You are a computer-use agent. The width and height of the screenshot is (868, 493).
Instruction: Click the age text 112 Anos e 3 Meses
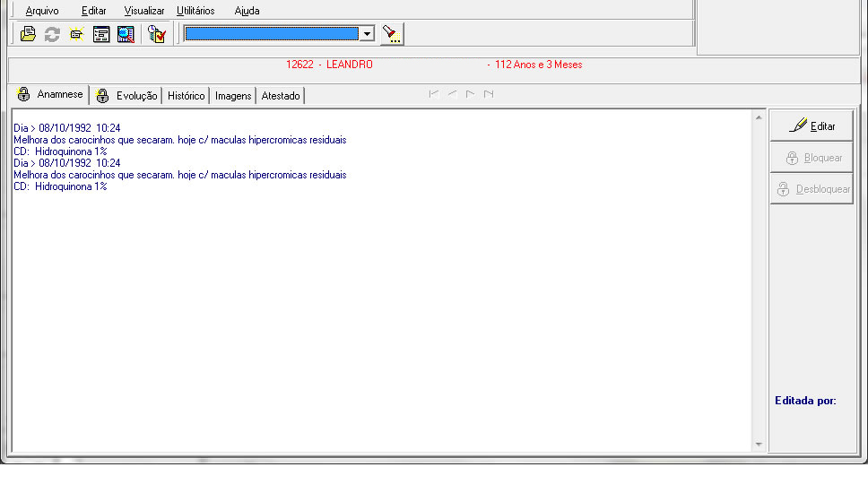click(538, 65)
